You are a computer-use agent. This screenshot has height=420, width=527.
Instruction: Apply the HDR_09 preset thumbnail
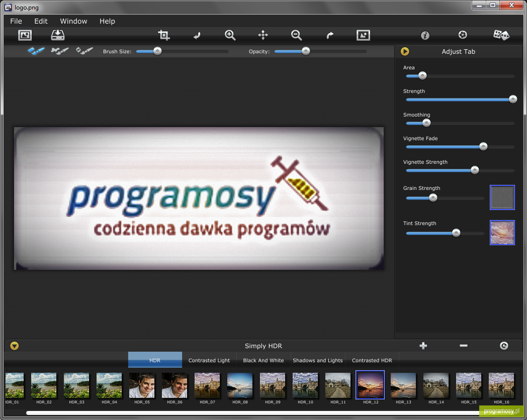click(273, 385)
